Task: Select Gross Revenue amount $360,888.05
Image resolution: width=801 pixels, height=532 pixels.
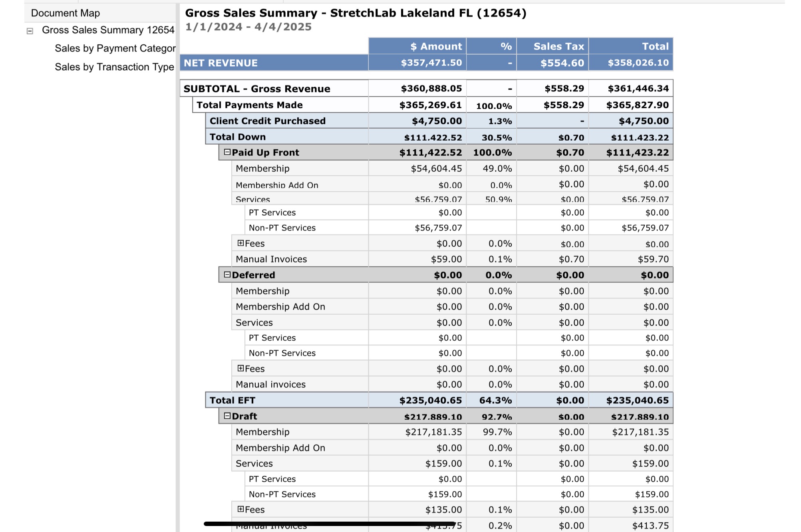Action: coord(431,88)
